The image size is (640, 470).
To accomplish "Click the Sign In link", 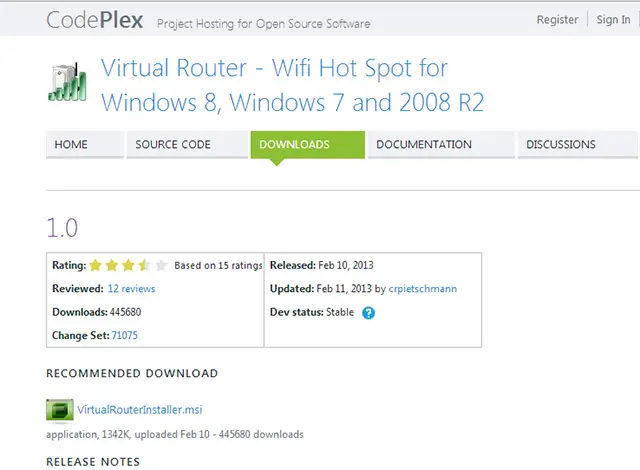I will point(613,20).
